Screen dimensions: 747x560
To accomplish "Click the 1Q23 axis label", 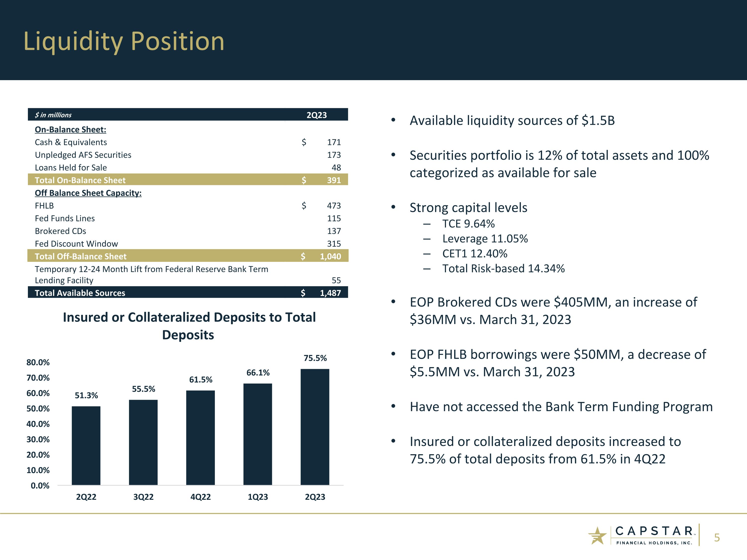I will 258,497.
